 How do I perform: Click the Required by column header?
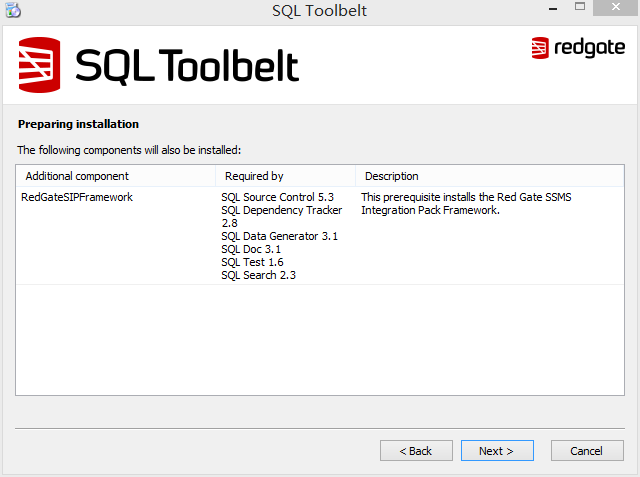click(x=285, y=176)
